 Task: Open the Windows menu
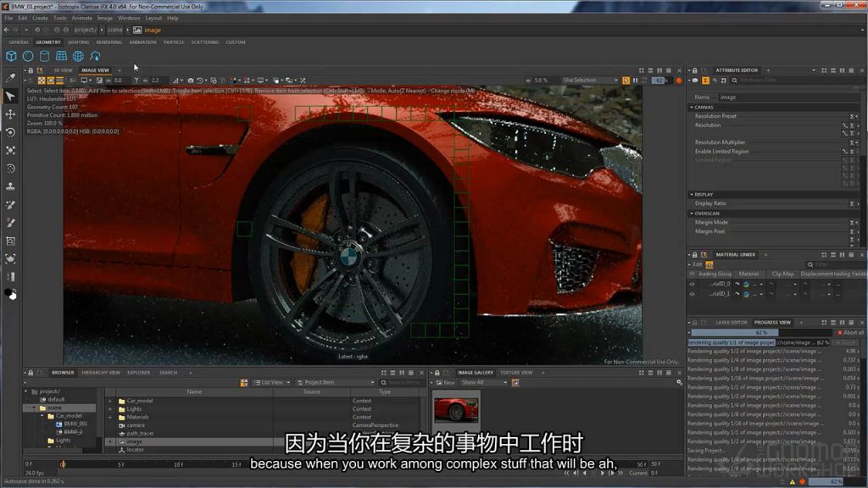[x=129, y=18]
